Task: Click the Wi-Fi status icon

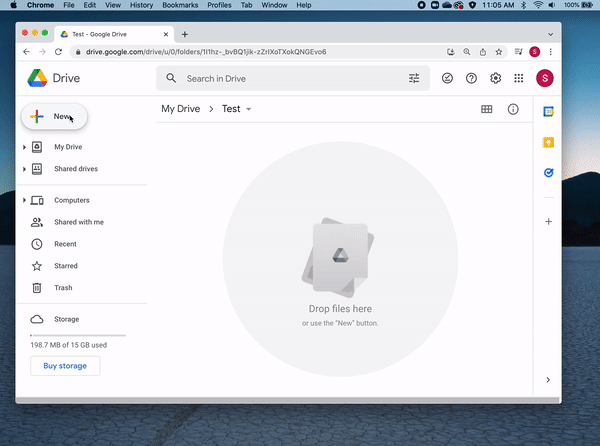Action: click(538, 5)
